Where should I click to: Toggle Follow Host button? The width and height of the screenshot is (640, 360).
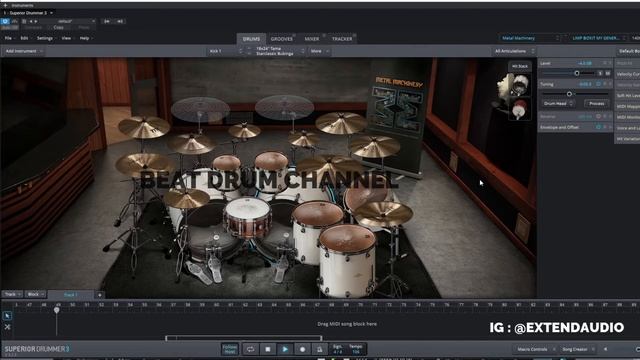click(x=230, y=349)
